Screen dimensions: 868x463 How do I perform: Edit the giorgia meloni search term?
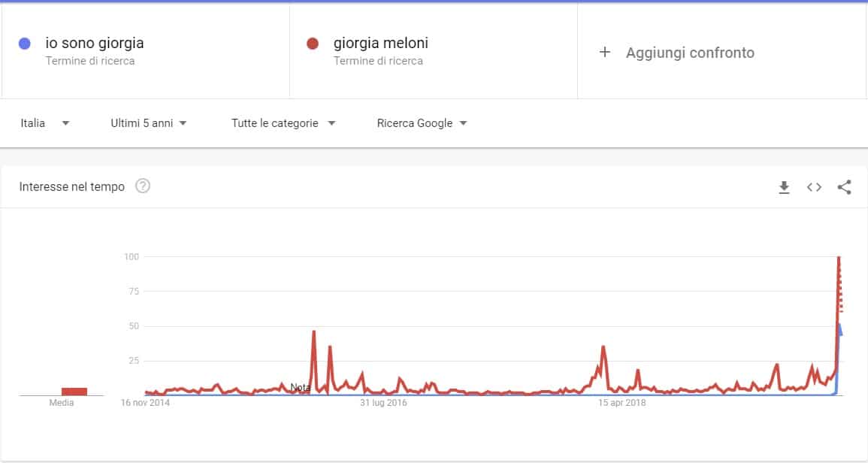(381, 44)
